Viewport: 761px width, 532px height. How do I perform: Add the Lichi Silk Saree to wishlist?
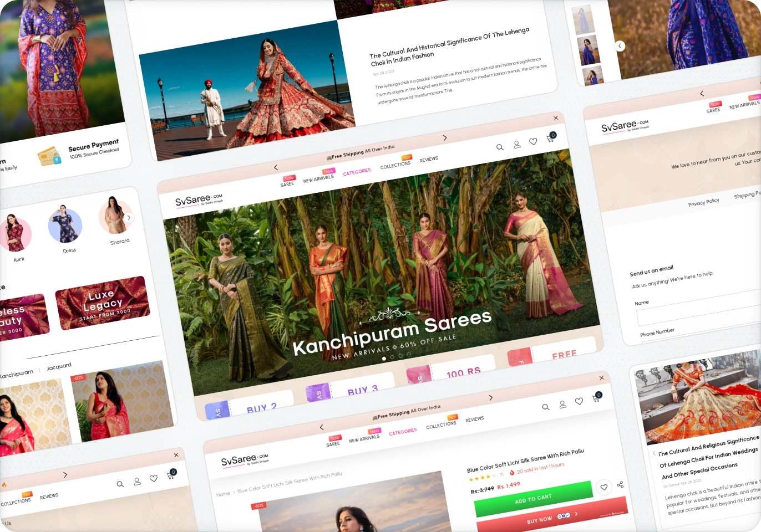(x=604, y=487)
